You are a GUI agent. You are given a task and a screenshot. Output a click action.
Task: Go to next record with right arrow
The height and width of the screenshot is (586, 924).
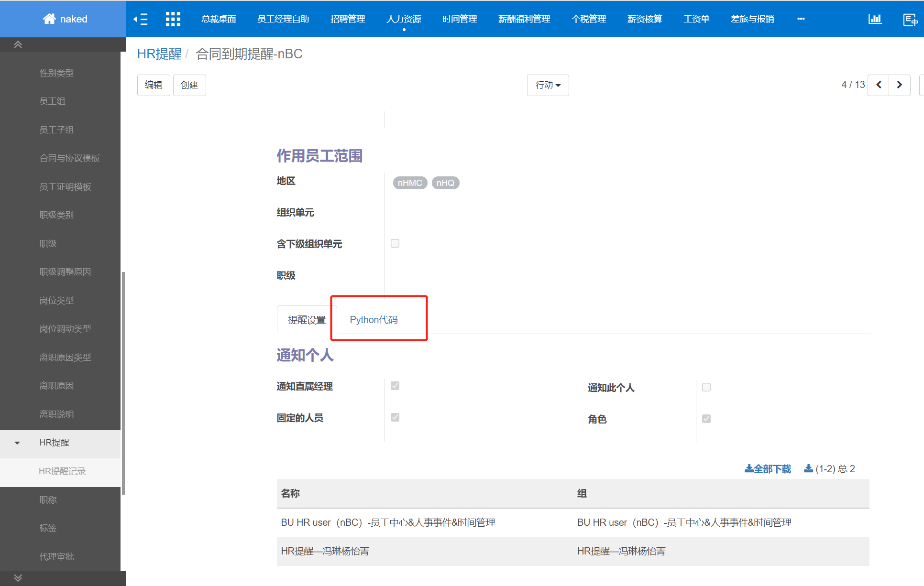point(900,85)
